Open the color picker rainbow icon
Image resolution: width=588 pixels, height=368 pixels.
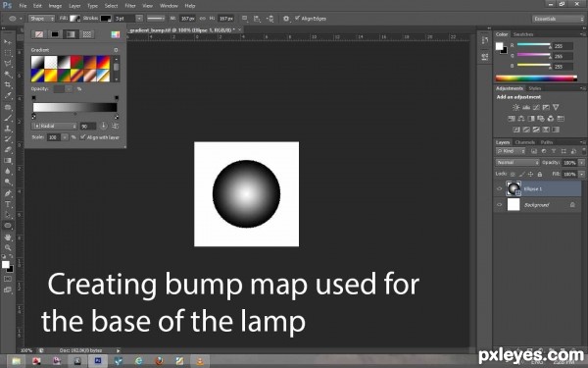pos(116,34)
